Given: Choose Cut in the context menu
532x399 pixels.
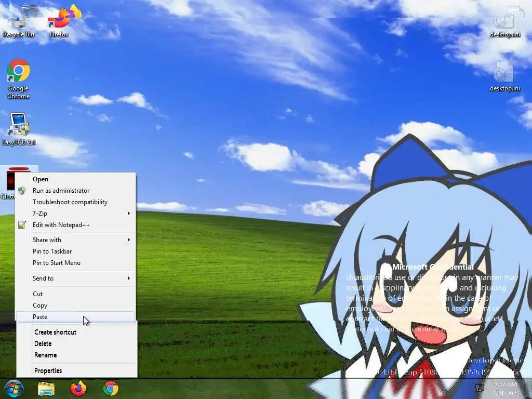Looking at the screenshot, I should (75, 294).
